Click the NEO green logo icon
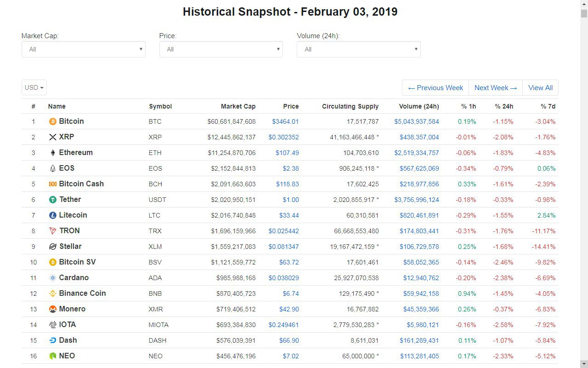588x368 pixels. click(53, 356)
